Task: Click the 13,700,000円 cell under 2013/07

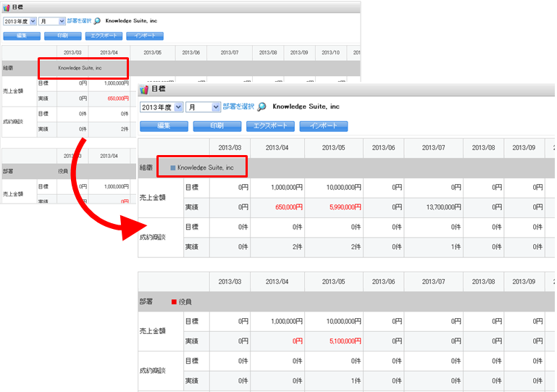Action: [x=440, y=207]
